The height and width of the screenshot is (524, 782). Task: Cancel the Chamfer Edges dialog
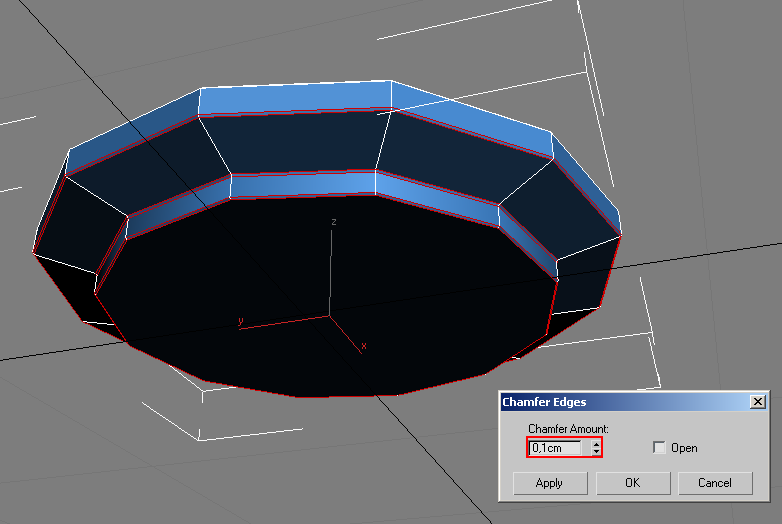715,483
